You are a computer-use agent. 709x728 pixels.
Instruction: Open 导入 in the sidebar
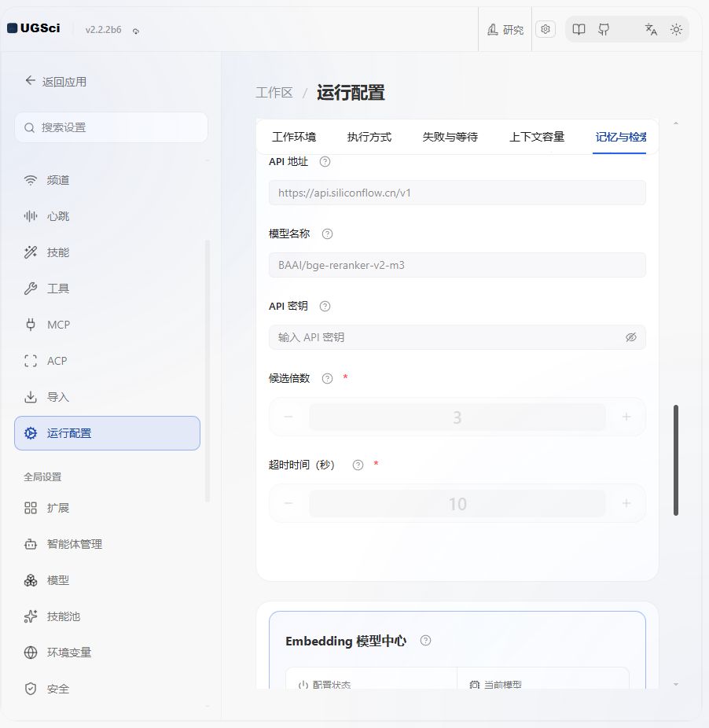107,398
